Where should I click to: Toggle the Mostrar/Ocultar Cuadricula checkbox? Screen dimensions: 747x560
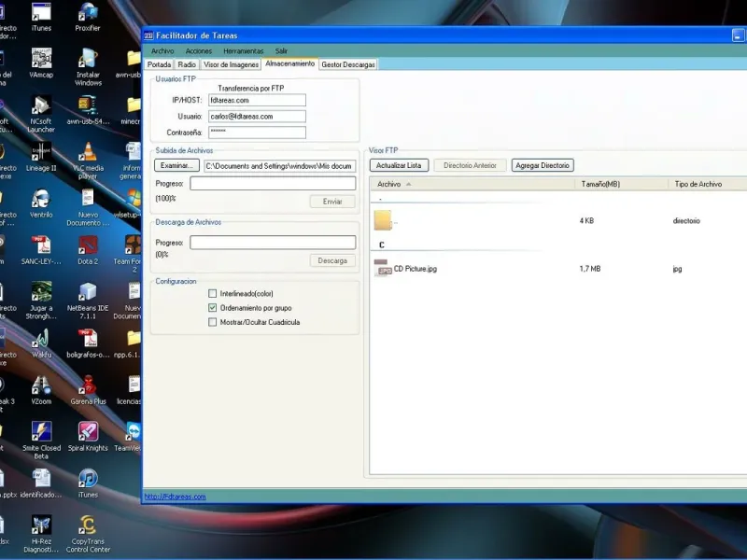(x=213, y=322)
